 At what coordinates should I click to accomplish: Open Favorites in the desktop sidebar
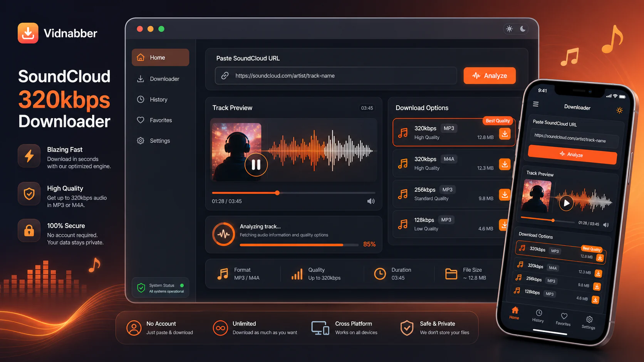click(160, 120)
